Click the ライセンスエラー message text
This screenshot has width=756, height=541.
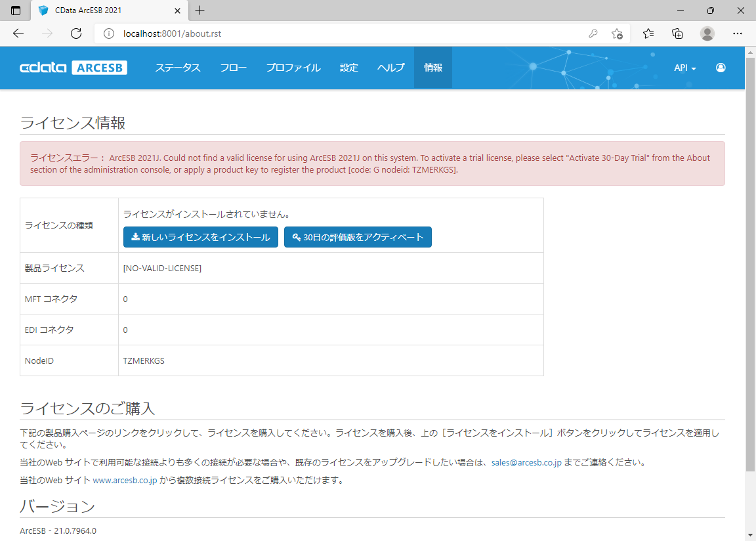pos(370,163)
